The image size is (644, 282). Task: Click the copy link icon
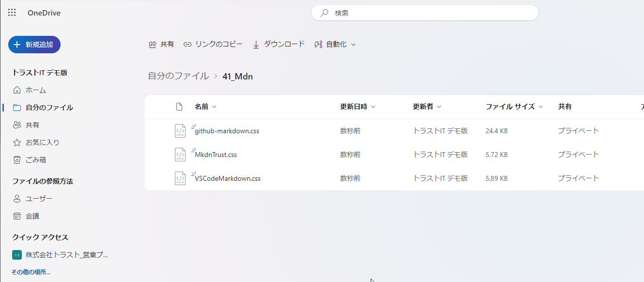click(x=188, y=44)
